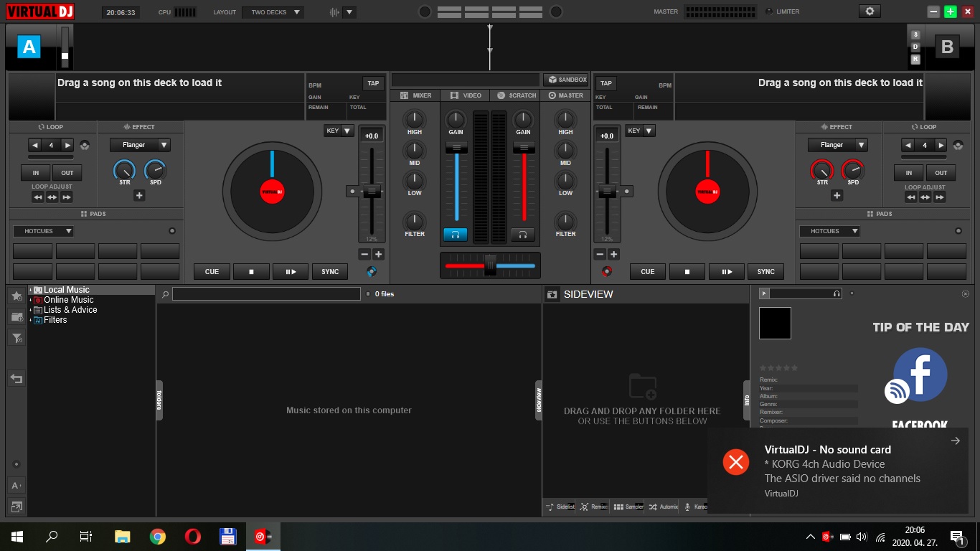Open the font size 'A' option in the browser sidebar
The height and width of the screenshot is (551, 980).
click(17, 485)
